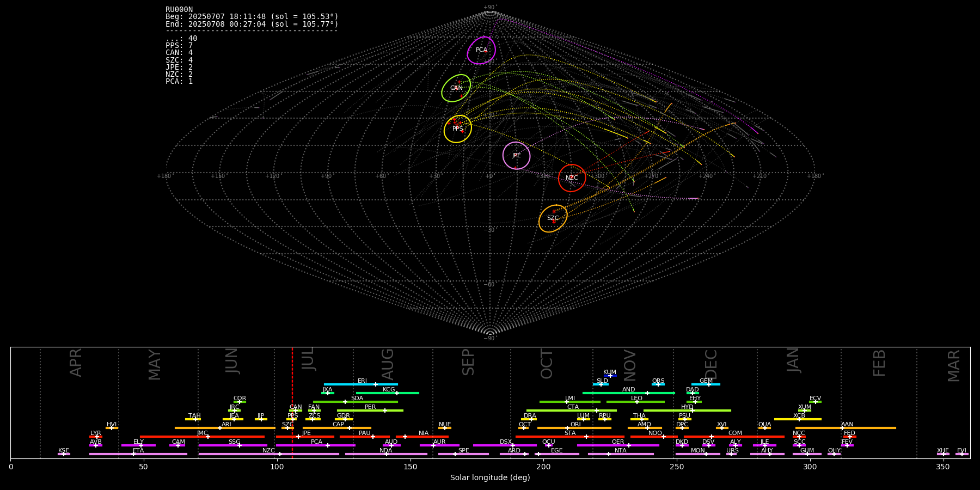Click the SPE shower bar in timeline

[463, 454]
